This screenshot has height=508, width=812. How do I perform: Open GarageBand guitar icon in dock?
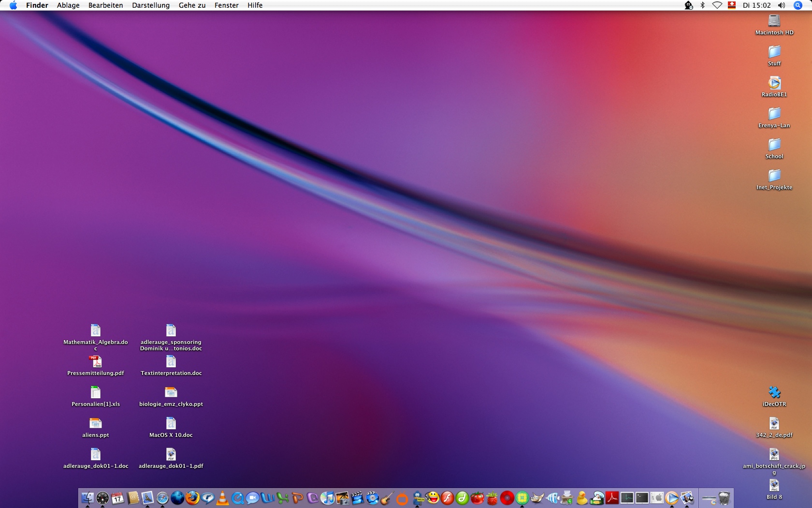(387, 498)
